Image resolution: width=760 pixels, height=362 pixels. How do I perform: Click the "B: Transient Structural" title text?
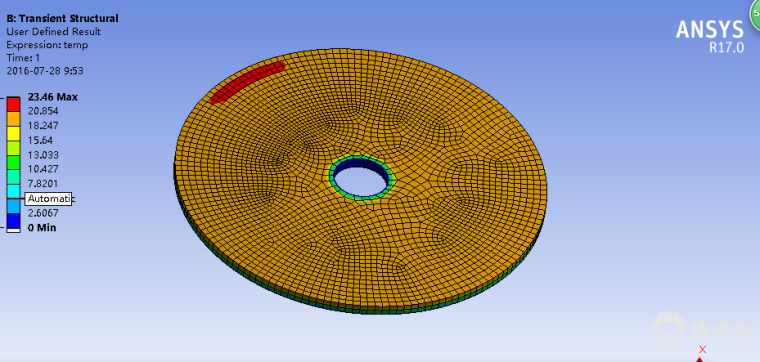pos(62,18)
